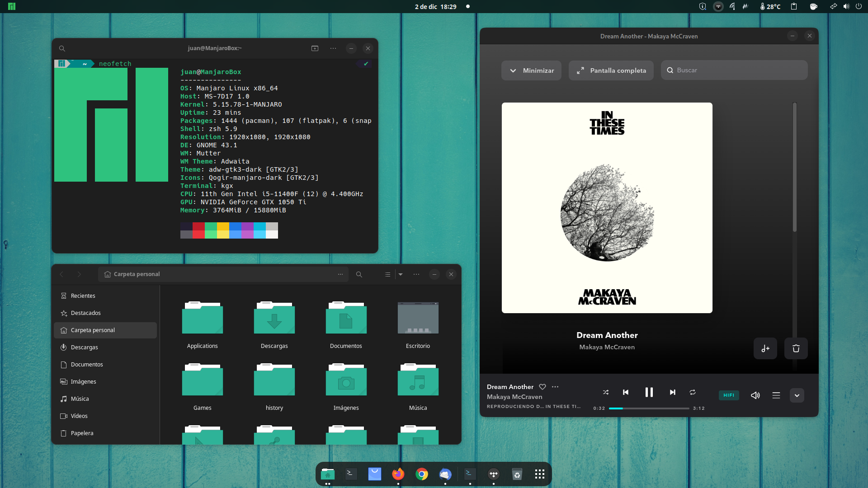
Task: Select the Applications folder
Action: point(203,318)
